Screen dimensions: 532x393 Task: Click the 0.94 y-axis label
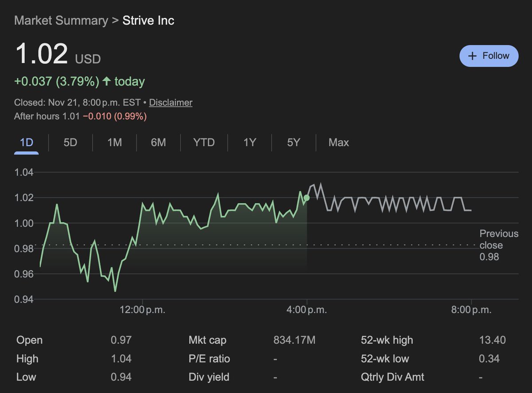coord(25,299)
